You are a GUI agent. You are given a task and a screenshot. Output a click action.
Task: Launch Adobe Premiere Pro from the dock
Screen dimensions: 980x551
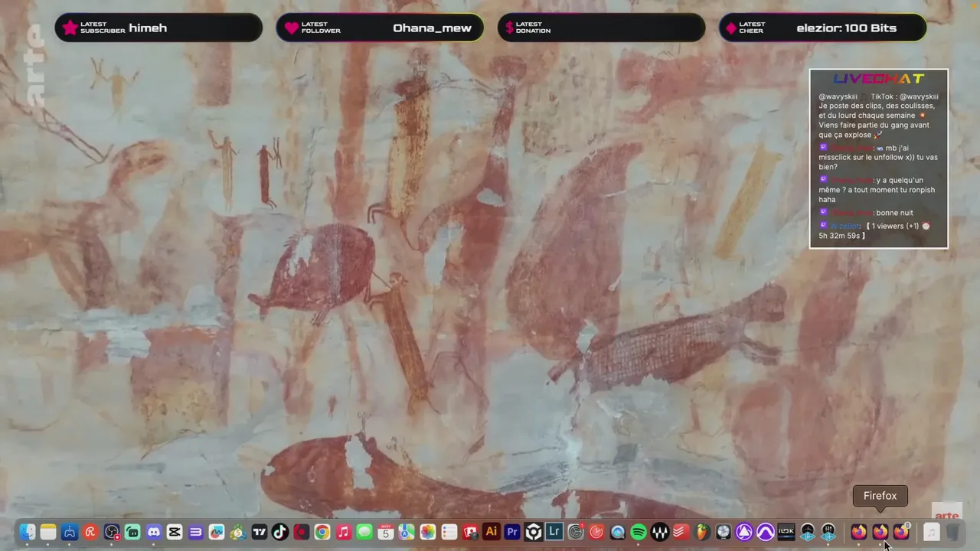(512, 532)
